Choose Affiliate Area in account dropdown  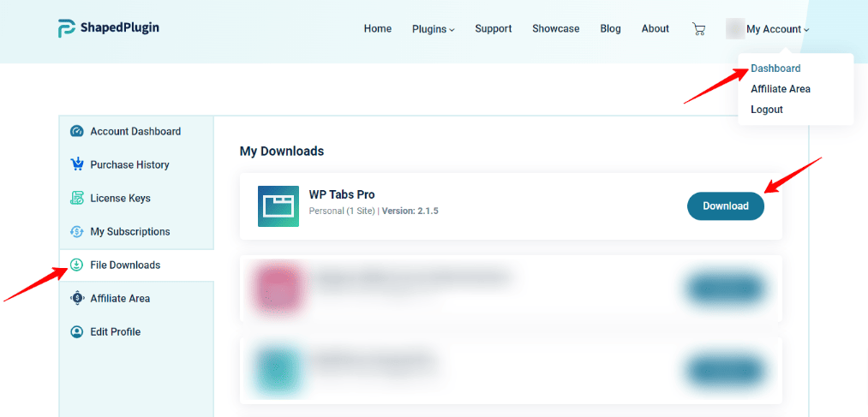pyautogui.click(x=780, y=89)
